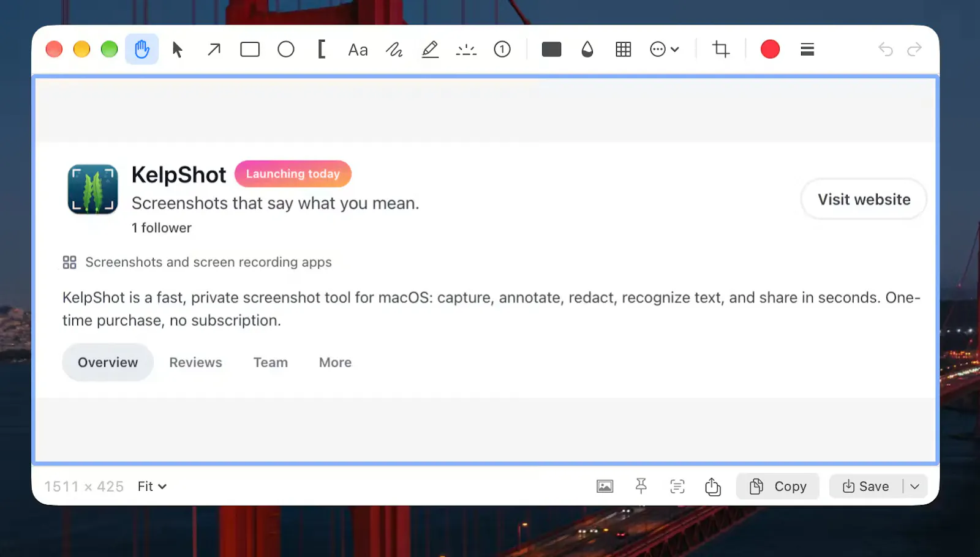Viewport: 980px width, 557px height.
Task: Pin the screenshot to screen
Action: coord(641,487)
